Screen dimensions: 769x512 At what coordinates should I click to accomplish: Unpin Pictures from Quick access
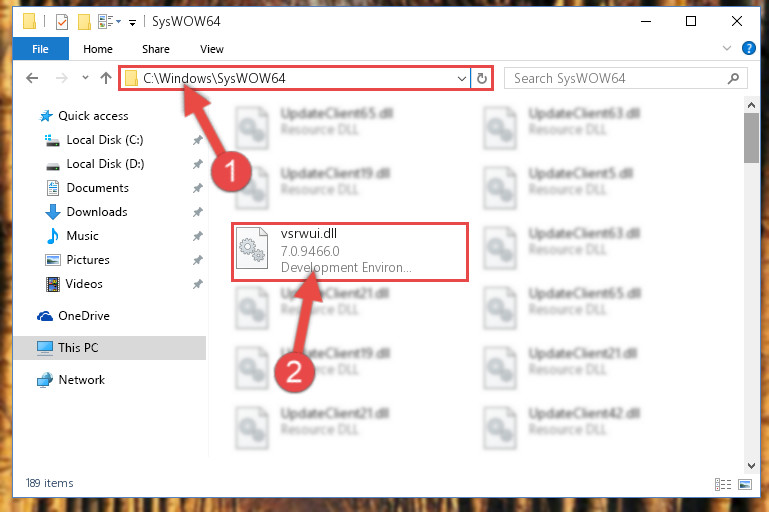click(198, 260)
